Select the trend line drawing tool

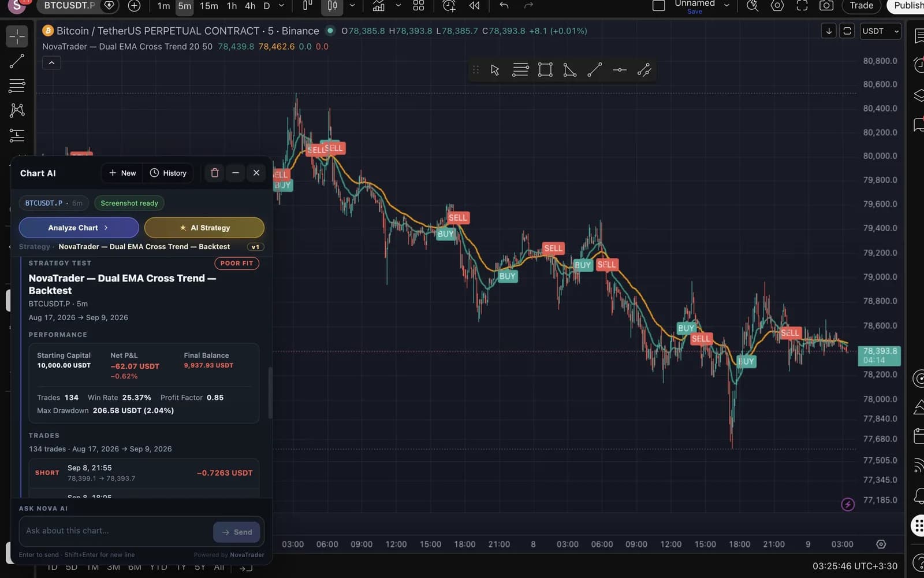17,61
